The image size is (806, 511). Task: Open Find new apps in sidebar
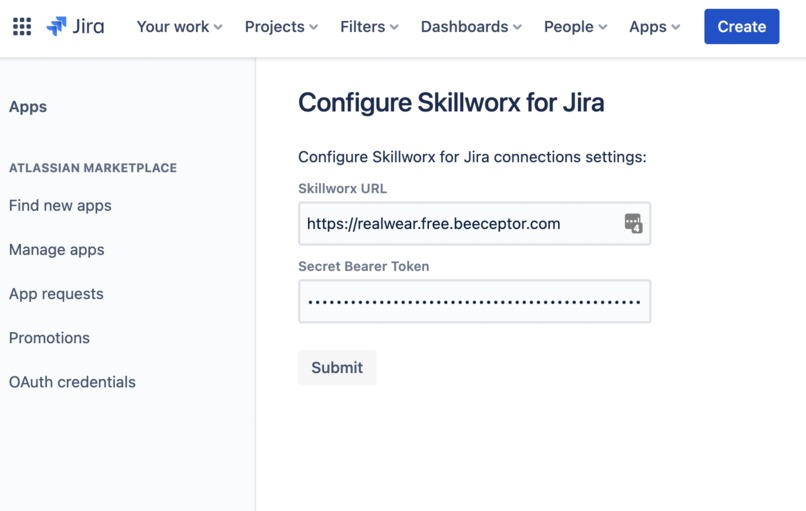[x=60, y=206]
